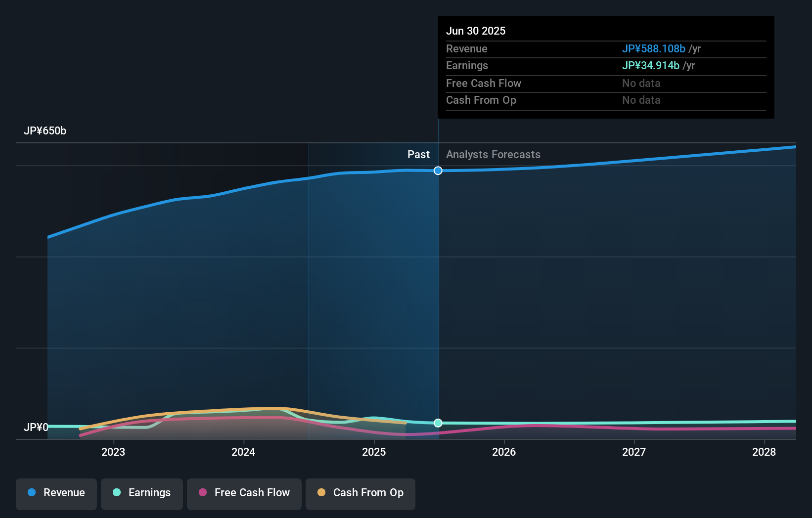Click the Past label on chart
The width and height of the screenshot is (812, 518).
click(x=418, y=155)
